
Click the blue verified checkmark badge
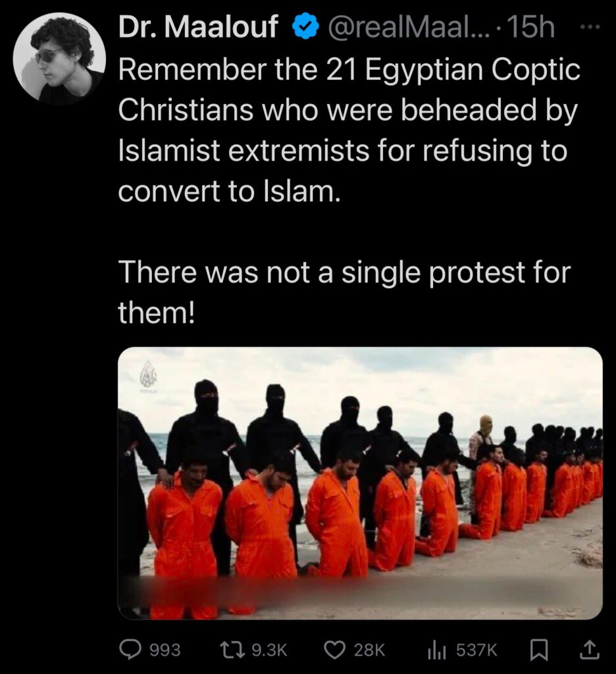[x=305, y=26]
